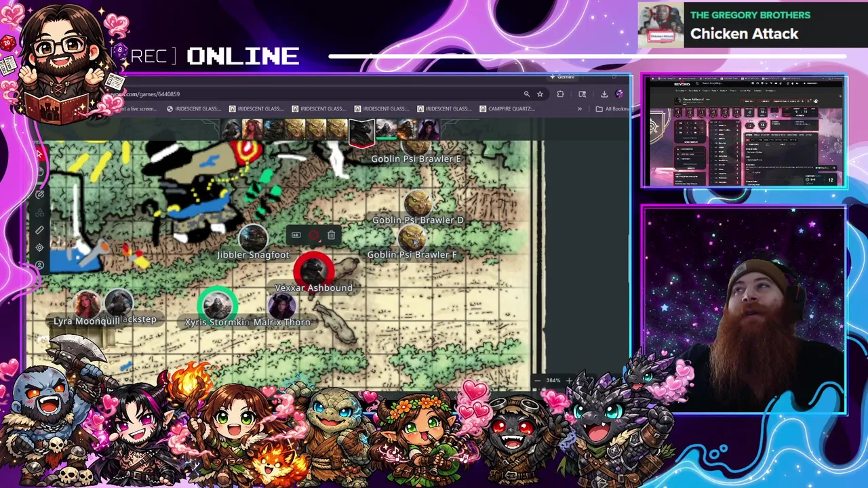Click the token label AB icon
The height and width of the screenshot is (488, 868).
coord(296,235)
